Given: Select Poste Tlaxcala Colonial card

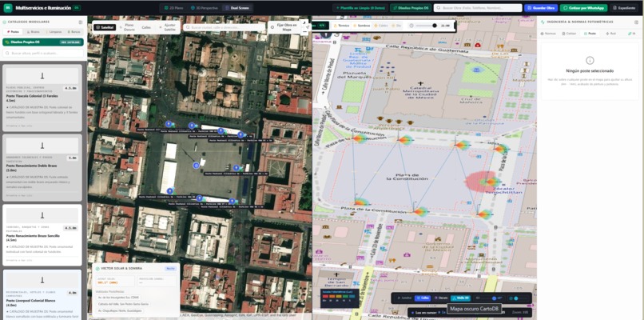Looking at the screenshot, I should [42, 98].
